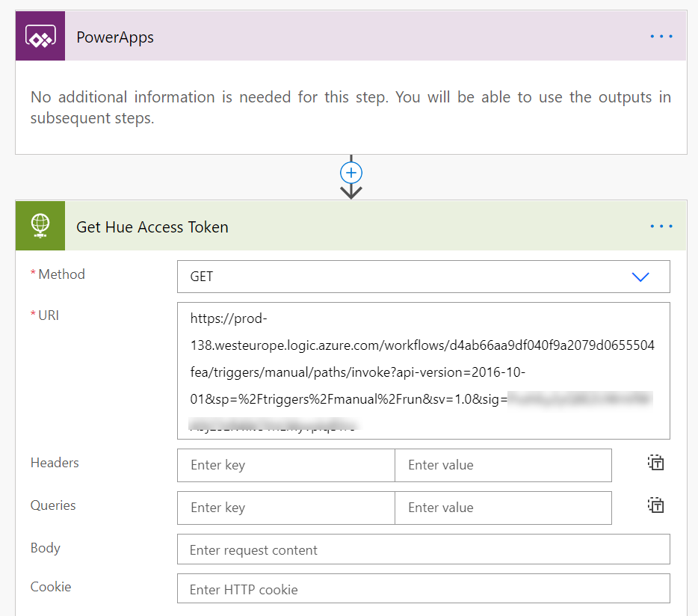
Task: Click the Headers label
Action: [x=55, y=463]
